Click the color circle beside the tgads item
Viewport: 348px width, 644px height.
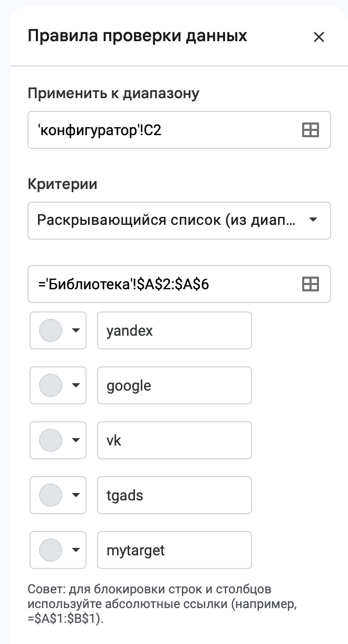[51, 495]
